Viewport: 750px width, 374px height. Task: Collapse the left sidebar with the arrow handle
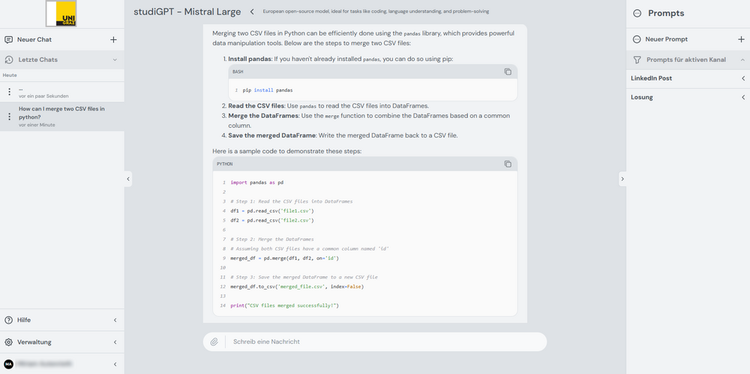(x=128, y=179)
